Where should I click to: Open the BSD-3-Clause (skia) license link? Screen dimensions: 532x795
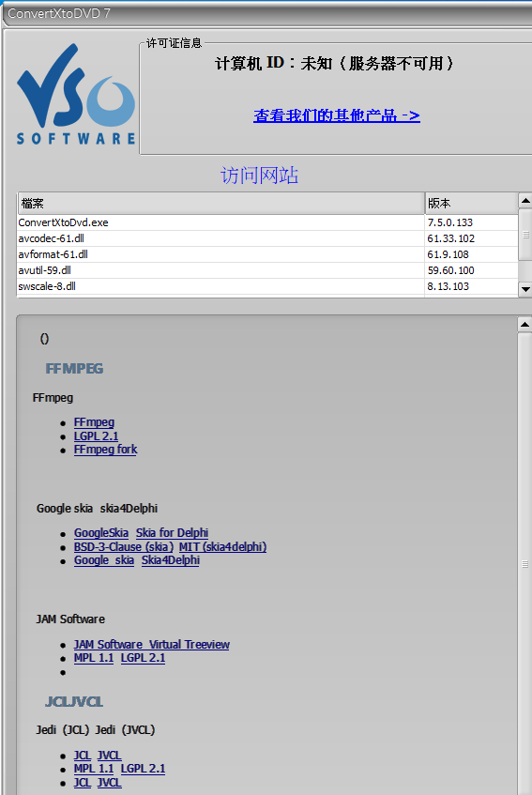[x=124, y=547]
